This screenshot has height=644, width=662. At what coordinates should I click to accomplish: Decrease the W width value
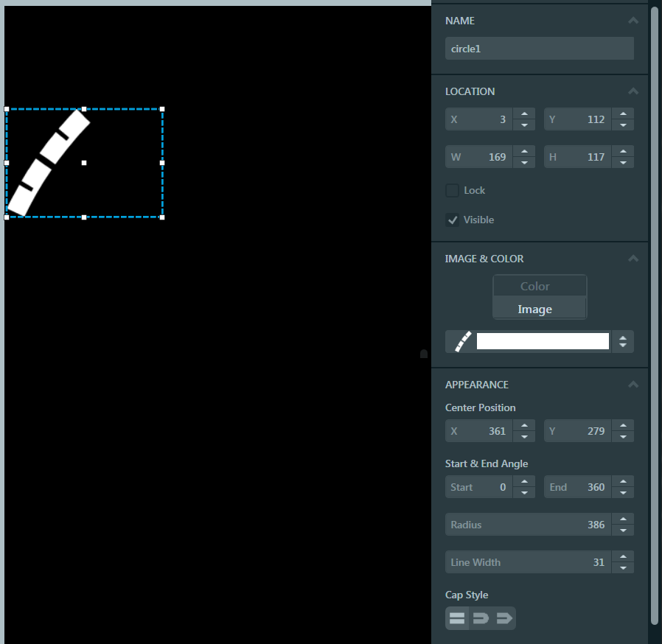coord(524,163)
